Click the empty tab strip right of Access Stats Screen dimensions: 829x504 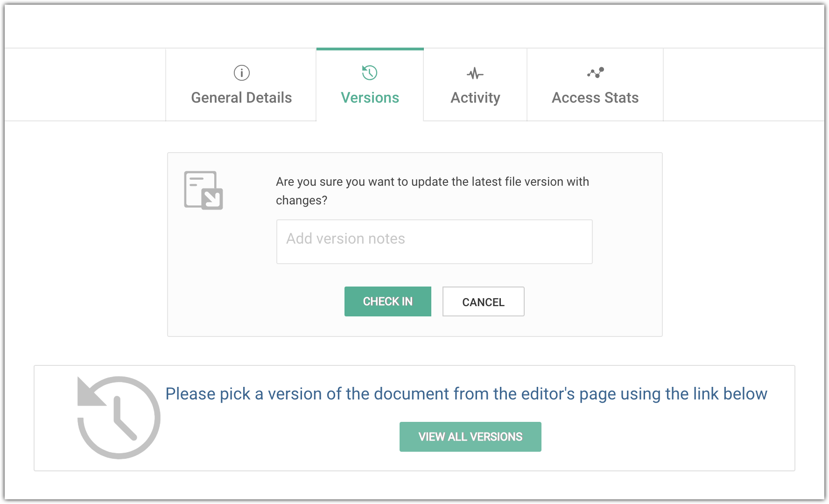[743, 84]
